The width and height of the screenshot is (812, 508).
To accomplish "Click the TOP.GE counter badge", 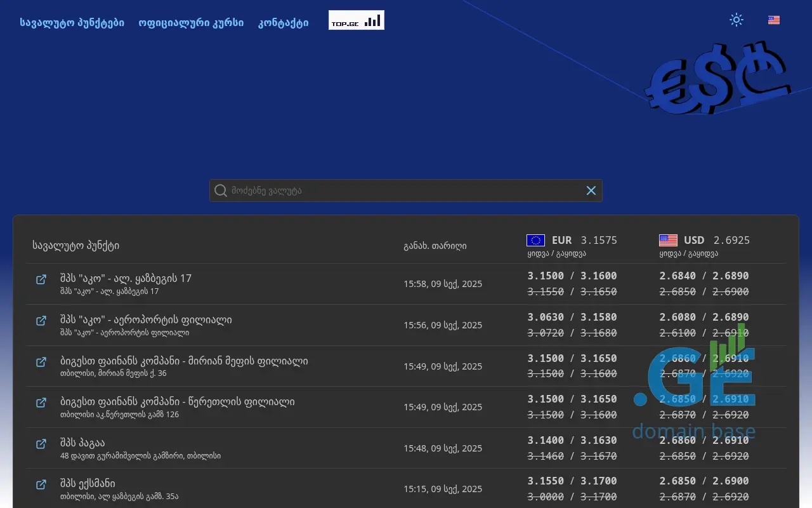I will click(356, 20).
